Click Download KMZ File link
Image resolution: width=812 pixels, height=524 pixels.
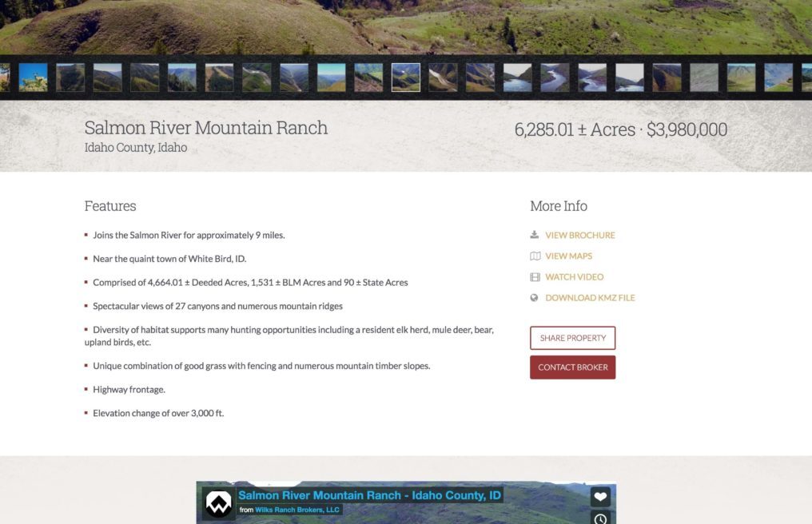click(x=590, y=298)
